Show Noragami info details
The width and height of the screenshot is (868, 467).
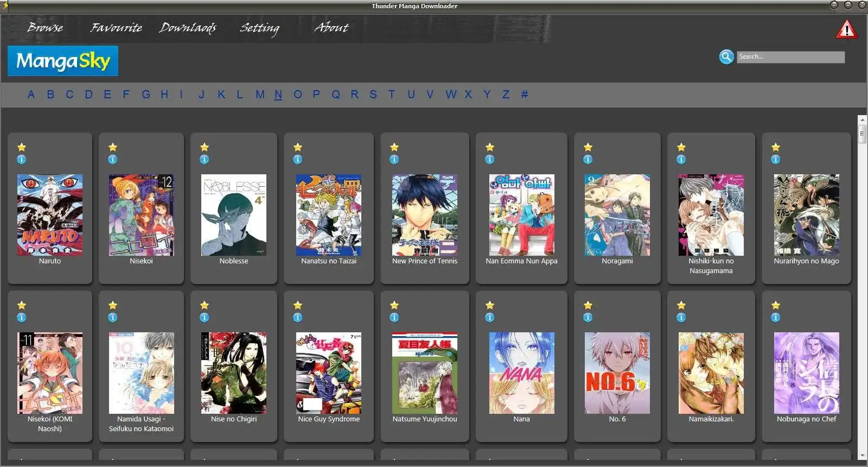click(x=588, y=160)
